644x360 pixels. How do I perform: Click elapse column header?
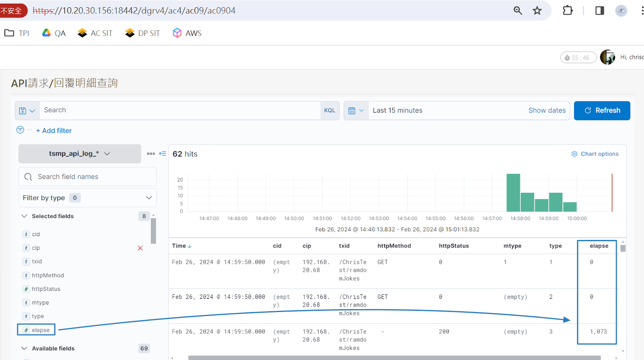[599, 246]
